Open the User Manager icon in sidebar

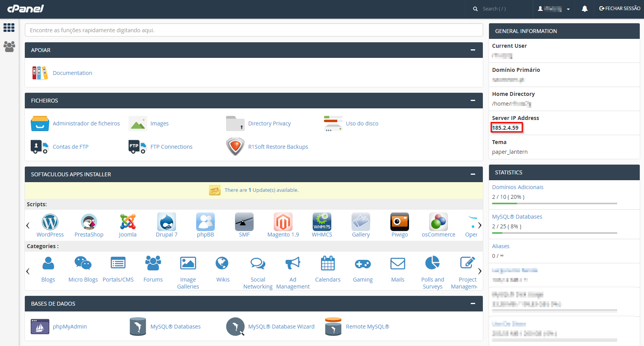[x=9, y=47]
